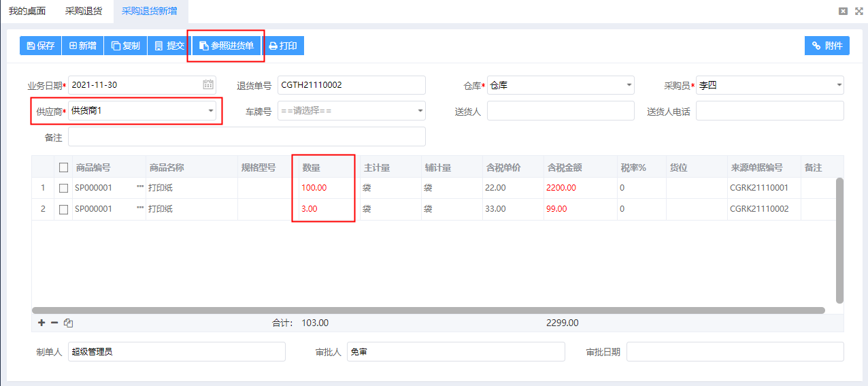The image size is (868, 386).
Task: Click 参照进货单 reference purchase order button
Action: tap(227, 46)
